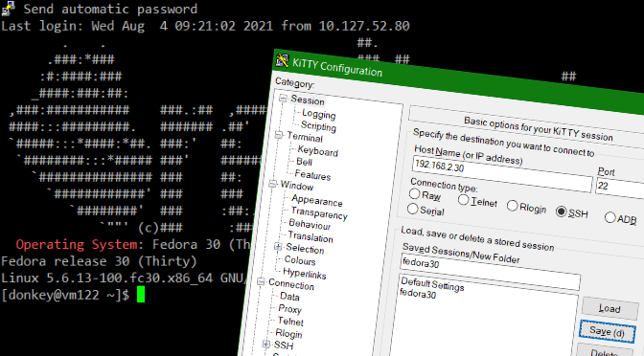Click "Fedora release 30 (Thirty)" terminal line
644x356 pixels.
[x=99, y=261]
